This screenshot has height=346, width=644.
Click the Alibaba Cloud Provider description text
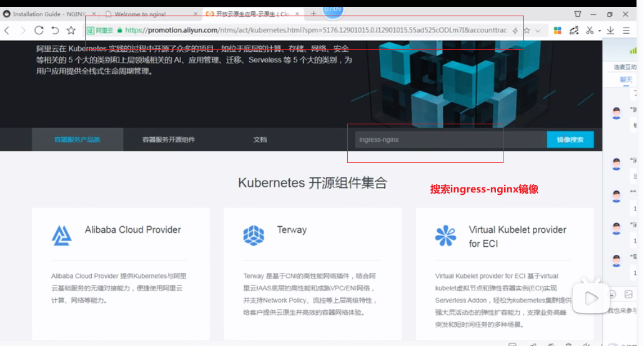[x=119, y=288]
